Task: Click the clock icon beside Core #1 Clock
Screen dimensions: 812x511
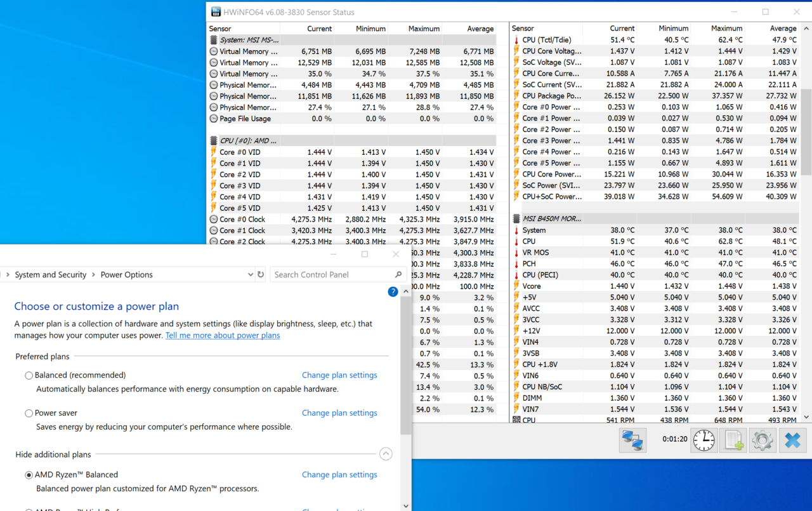Action: [214, 230]
